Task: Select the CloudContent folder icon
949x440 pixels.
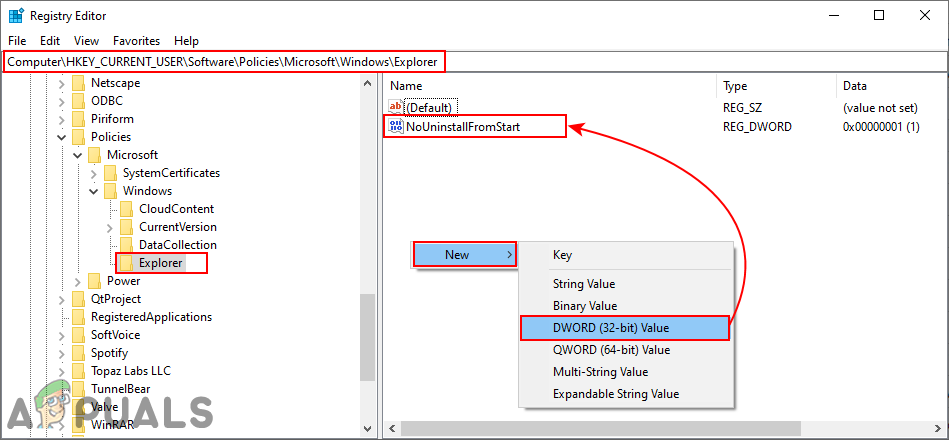Action: pyautogui.click(x=126, y=209)
